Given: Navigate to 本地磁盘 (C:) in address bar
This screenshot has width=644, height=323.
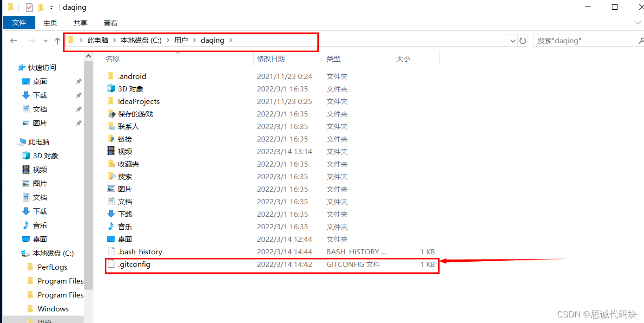Looking at the screenshot, I should coord(141,40).
